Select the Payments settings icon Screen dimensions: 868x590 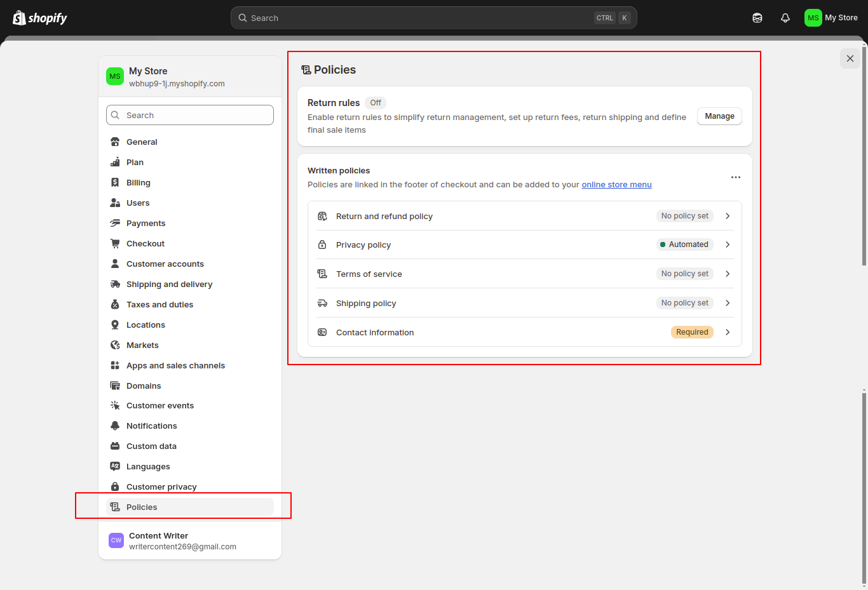[x=116, y=223]
